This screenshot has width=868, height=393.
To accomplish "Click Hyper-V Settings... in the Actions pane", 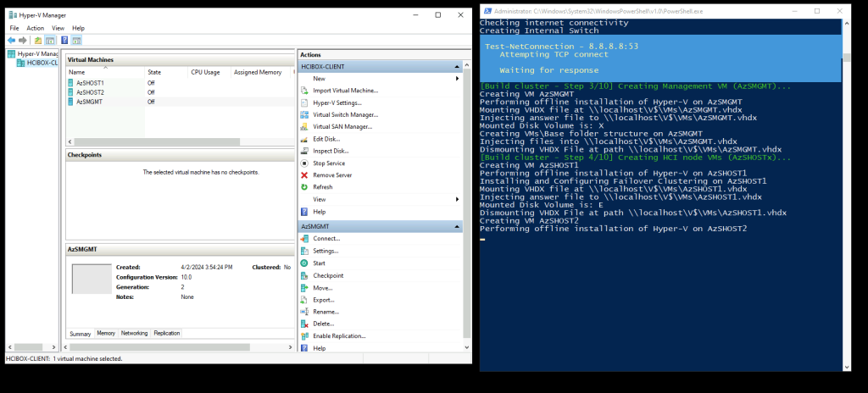I will [337, 103].
